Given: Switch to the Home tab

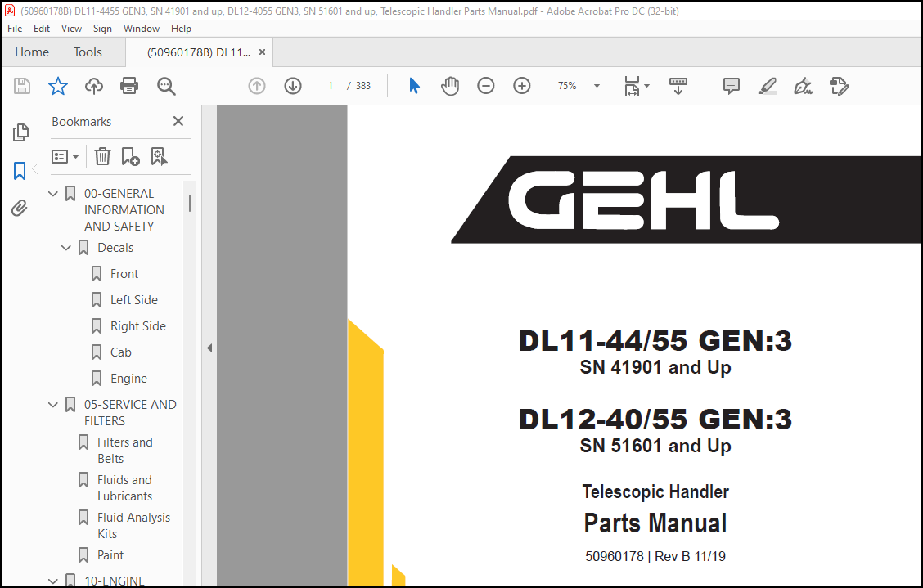Looking at the screenshot, I should coord(32,52).
